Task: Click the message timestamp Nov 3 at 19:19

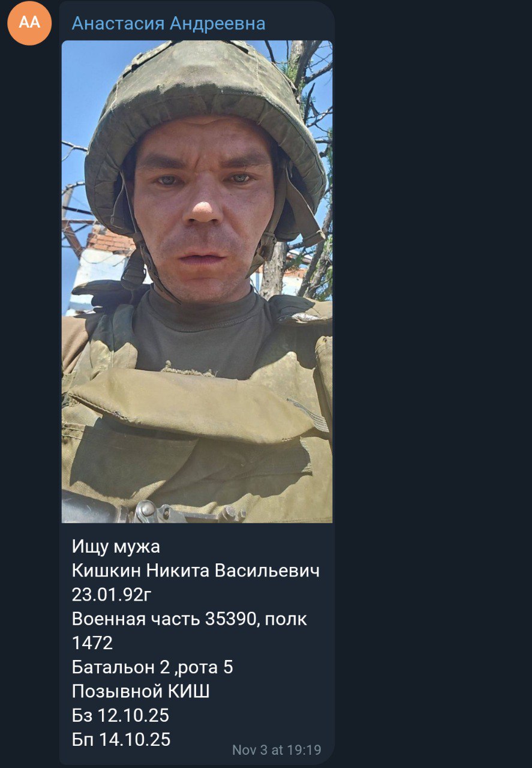Action: 276,750
